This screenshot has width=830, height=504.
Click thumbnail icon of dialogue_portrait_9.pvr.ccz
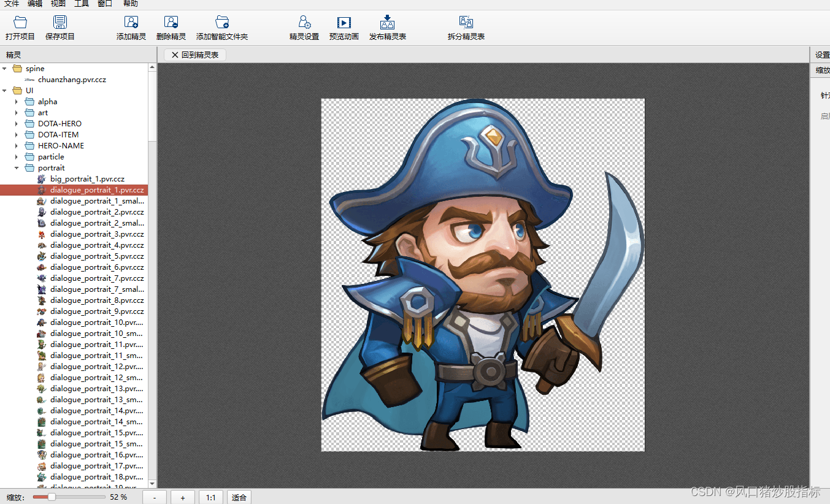coord(41,311)
